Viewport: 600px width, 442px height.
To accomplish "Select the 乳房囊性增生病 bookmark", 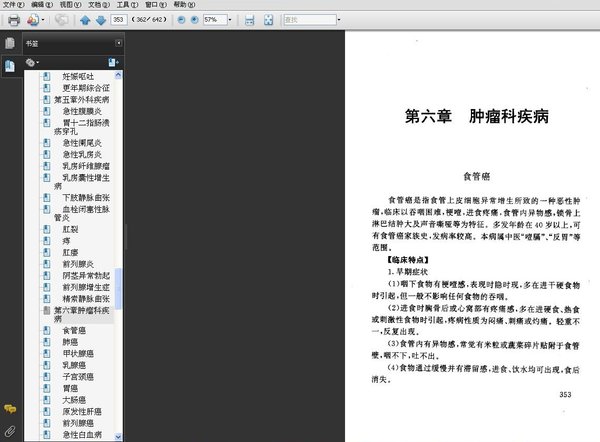I will click(x=82, y=182).
